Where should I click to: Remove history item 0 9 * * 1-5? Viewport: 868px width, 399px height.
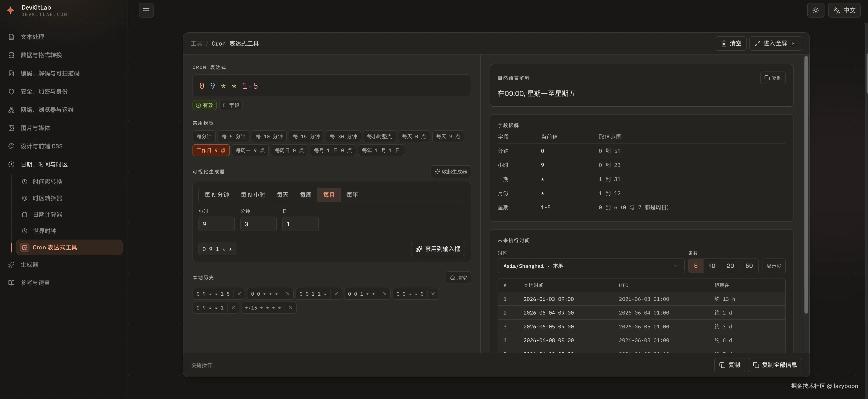pyautogui.click(x=239, y=294)
